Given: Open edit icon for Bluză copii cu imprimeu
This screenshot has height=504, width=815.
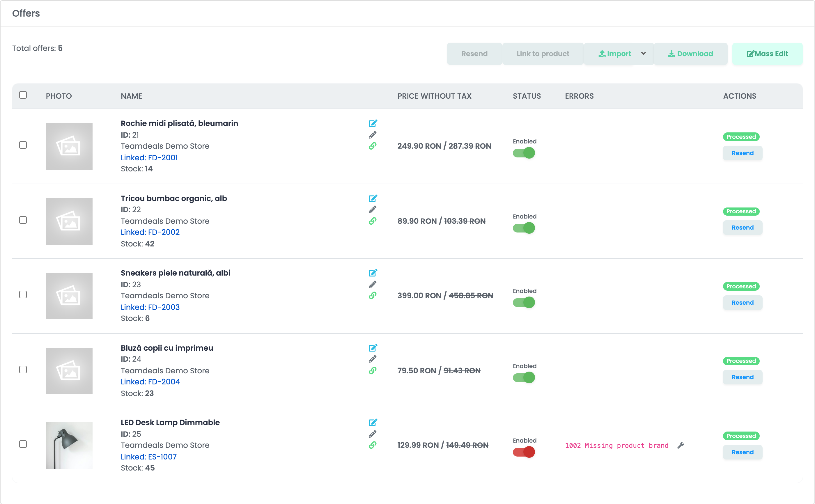Looking at the screenshot, I should [373, 348].
